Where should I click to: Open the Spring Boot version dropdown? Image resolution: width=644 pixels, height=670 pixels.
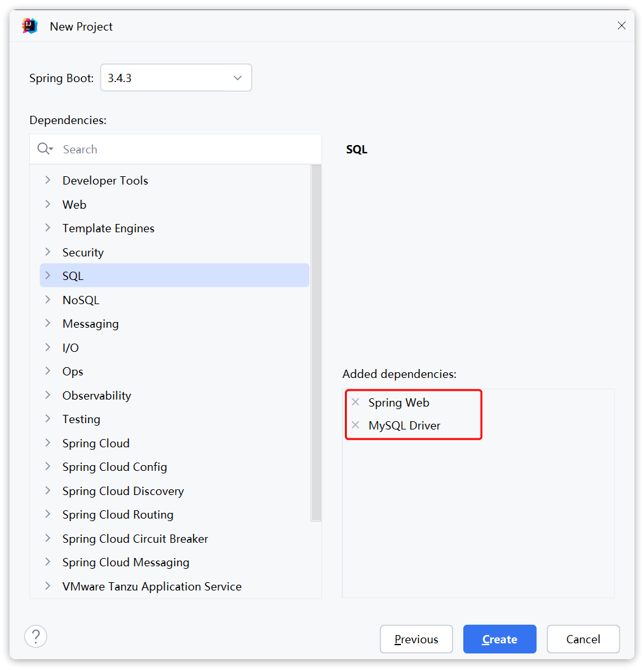[x=176, y=78]
